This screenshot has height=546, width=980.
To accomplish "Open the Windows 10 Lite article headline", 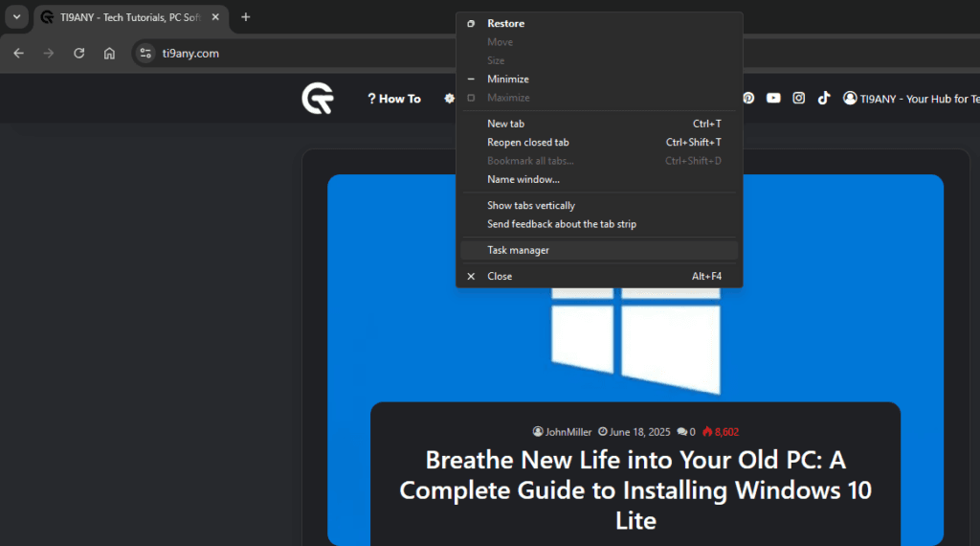I will tap(635, 489).
